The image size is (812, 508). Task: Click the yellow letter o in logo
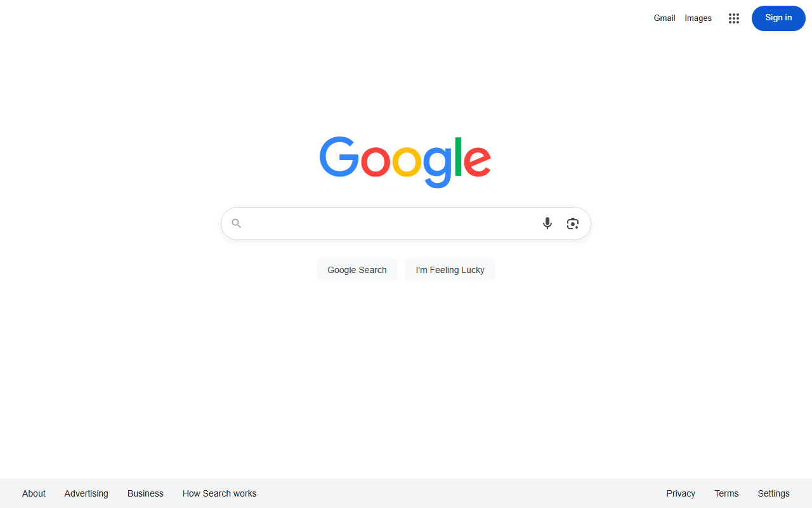pos(407,161)
